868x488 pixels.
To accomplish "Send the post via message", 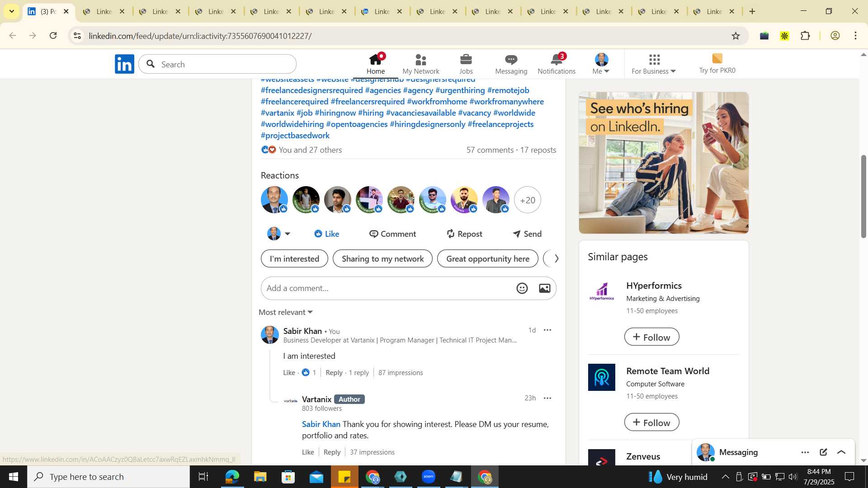I will [x=527, y=234].
